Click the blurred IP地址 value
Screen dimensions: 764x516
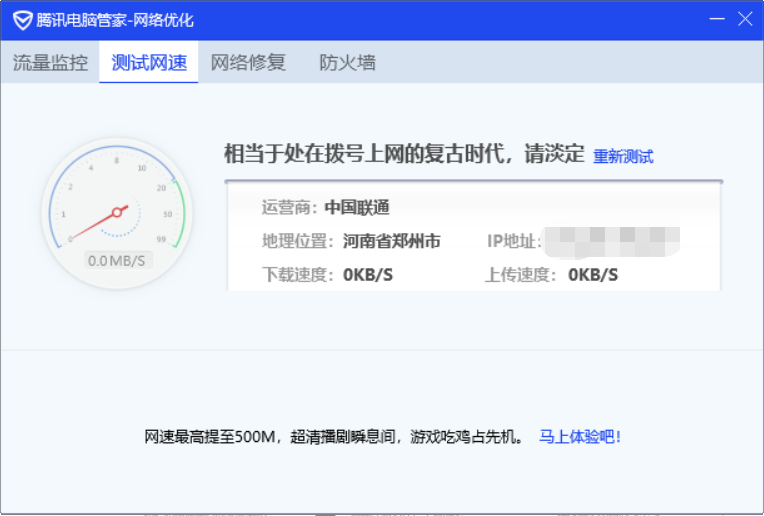click(612, 242)
